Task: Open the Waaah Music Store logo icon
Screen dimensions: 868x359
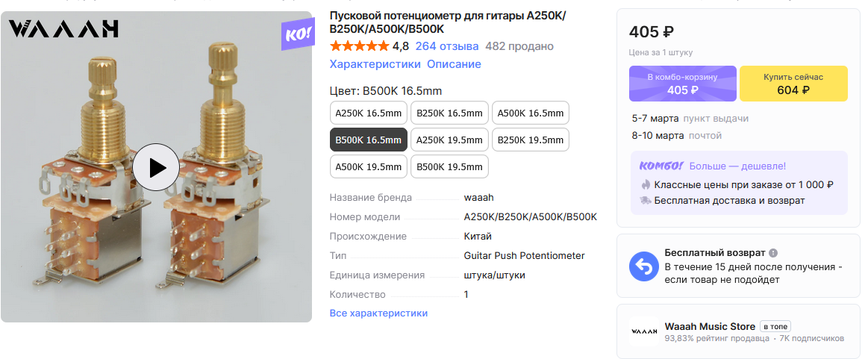Action: tap(644, 331)
